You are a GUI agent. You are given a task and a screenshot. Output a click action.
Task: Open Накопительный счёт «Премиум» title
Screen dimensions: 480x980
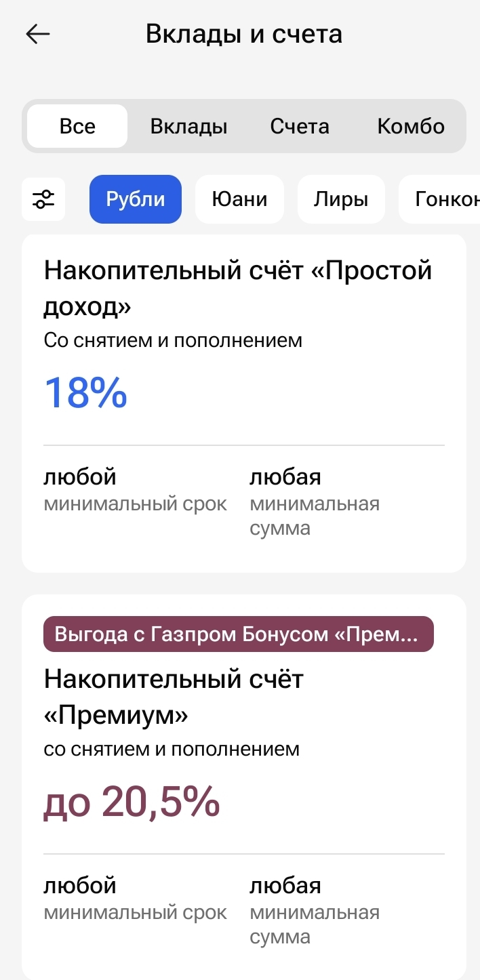[x=174, y=697]
